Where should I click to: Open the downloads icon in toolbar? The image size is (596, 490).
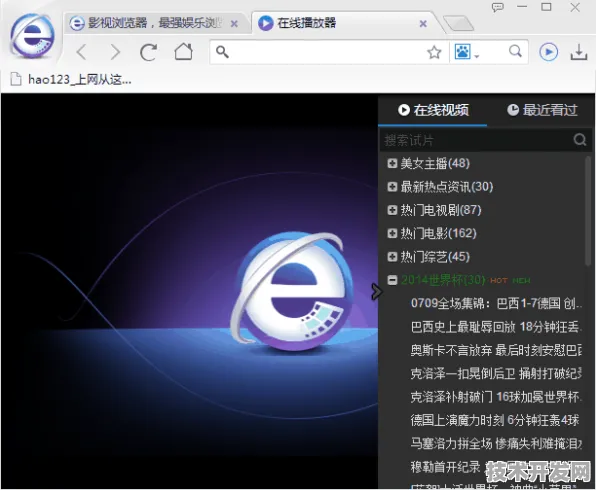[x=579, y=52]
